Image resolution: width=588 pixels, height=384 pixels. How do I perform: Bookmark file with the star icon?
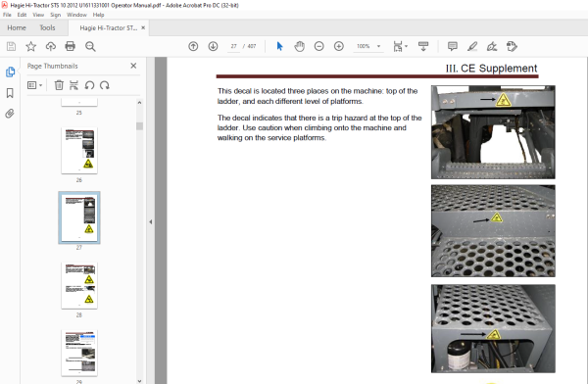[30, 46]
